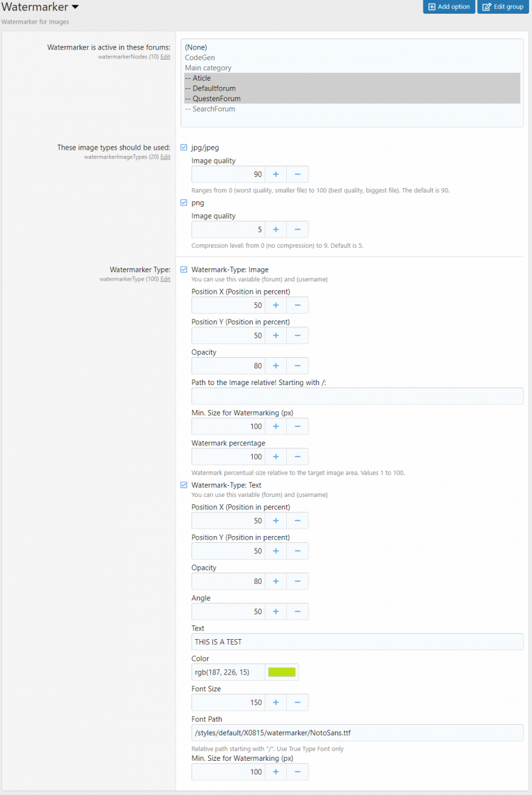The width and height of the screenshot is (532, 795).
Task: Select Main category in forums list
Action: click(208, 68)
